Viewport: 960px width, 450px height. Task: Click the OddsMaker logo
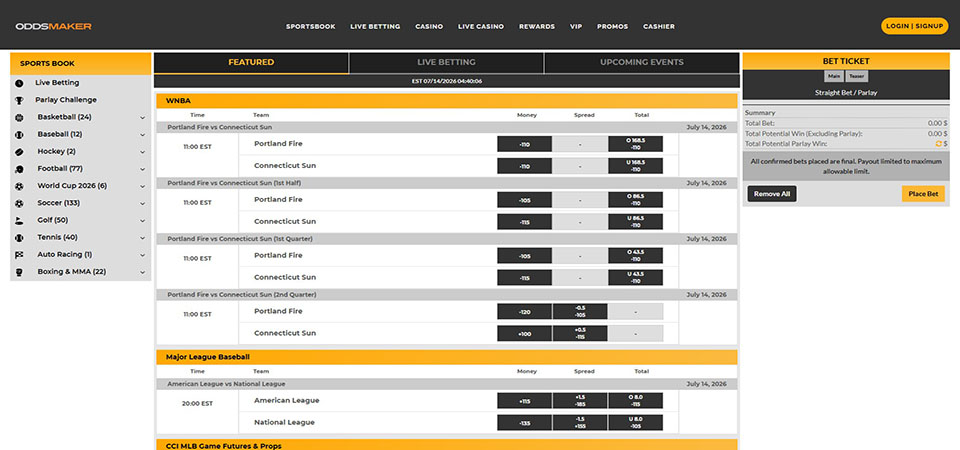click(53, 26)
